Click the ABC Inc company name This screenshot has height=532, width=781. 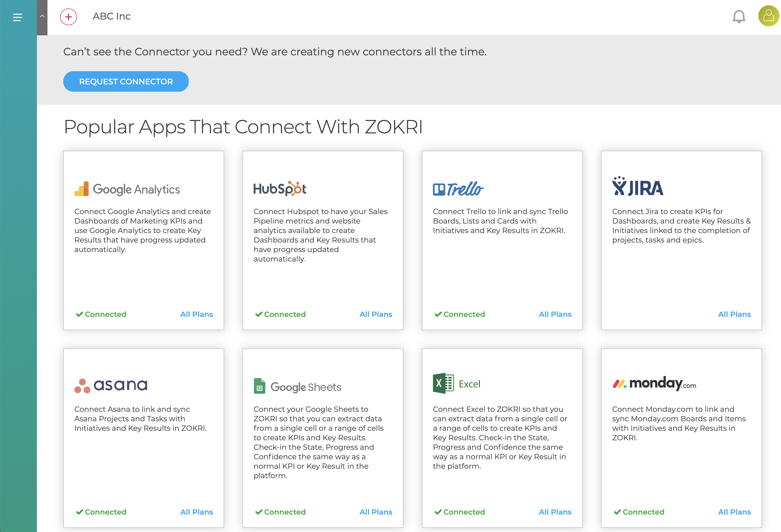[x=112, y=16]
